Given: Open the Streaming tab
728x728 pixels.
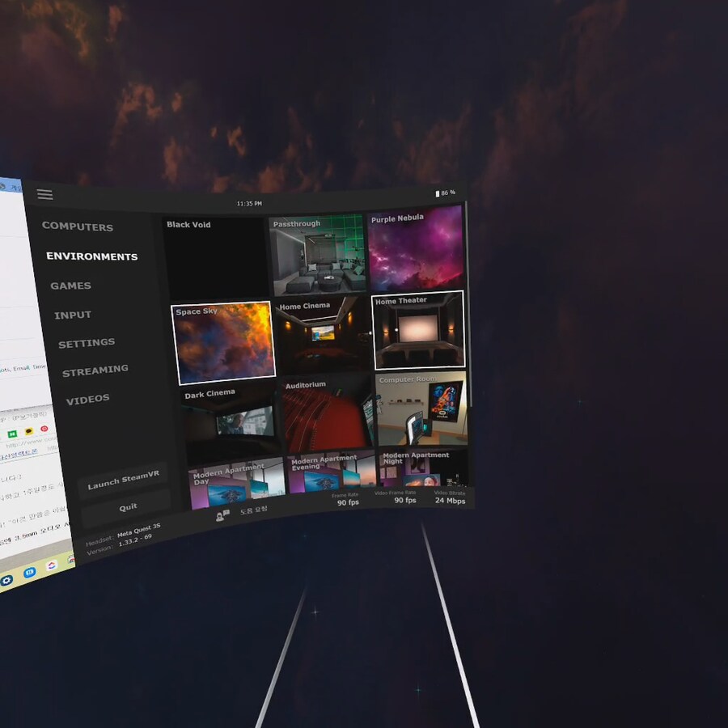Looking at the screenshot, I should click(95, 370).
